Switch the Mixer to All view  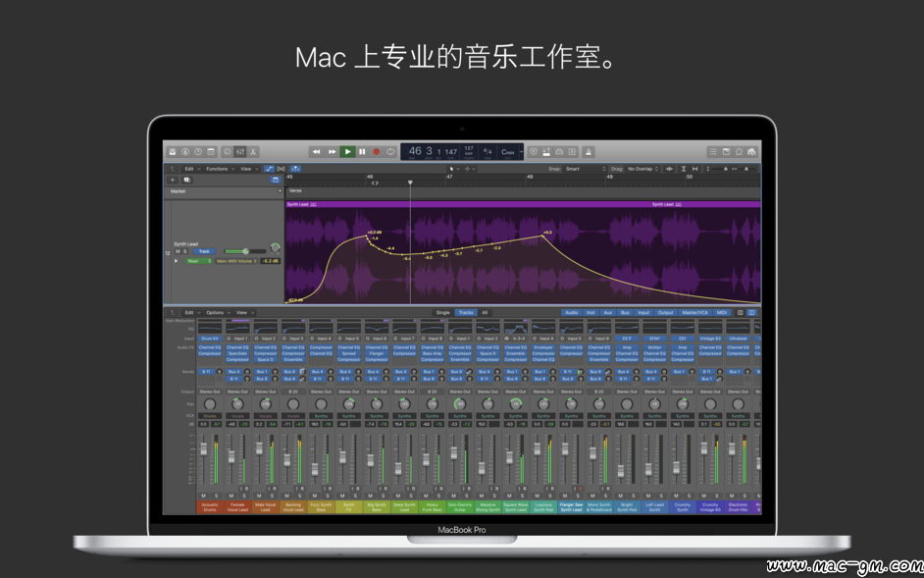(485, 313)
